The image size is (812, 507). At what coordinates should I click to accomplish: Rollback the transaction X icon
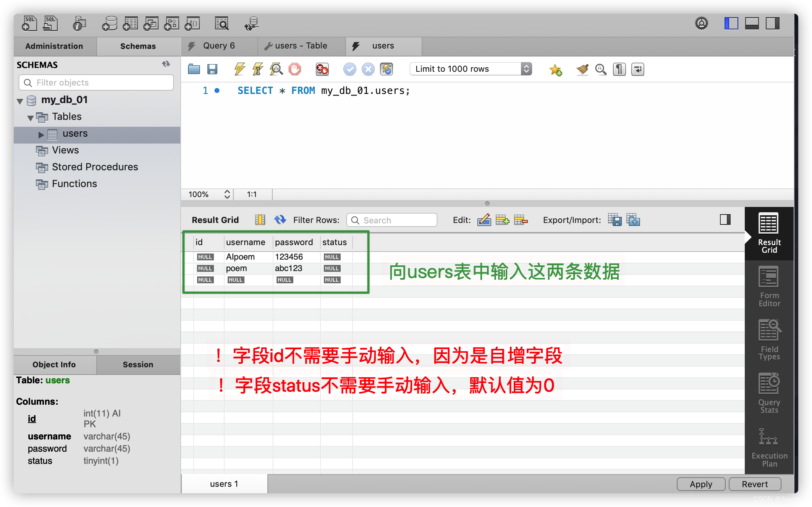click(x=368, y=69)
